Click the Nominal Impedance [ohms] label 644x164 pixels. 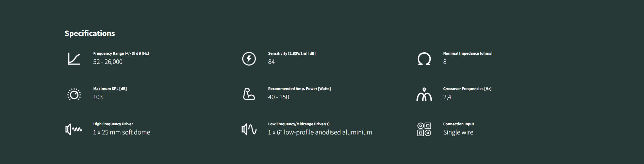[468, 53]
